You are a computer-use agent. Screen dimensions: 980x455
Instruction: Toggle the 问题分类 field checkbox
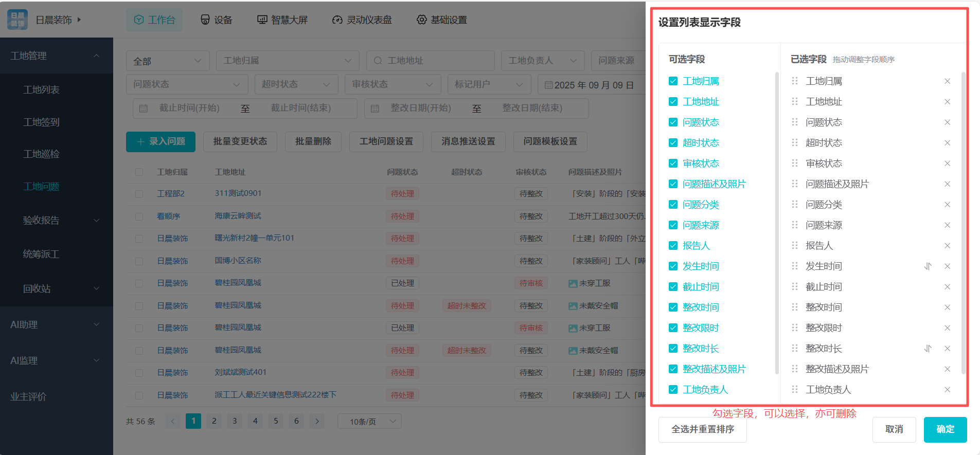coord(673,205)
